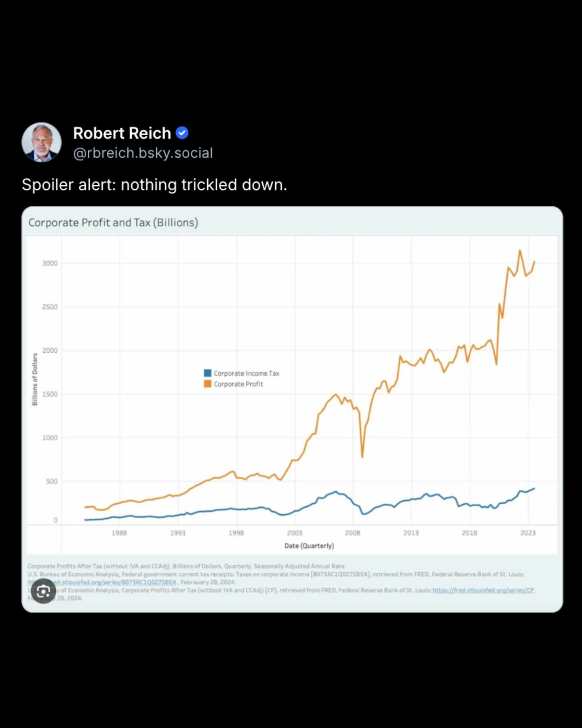This screenshot has width=582, height=728.
Task: Click the blue Corporate Income Tax swatch
Action: tap(207, 373)
